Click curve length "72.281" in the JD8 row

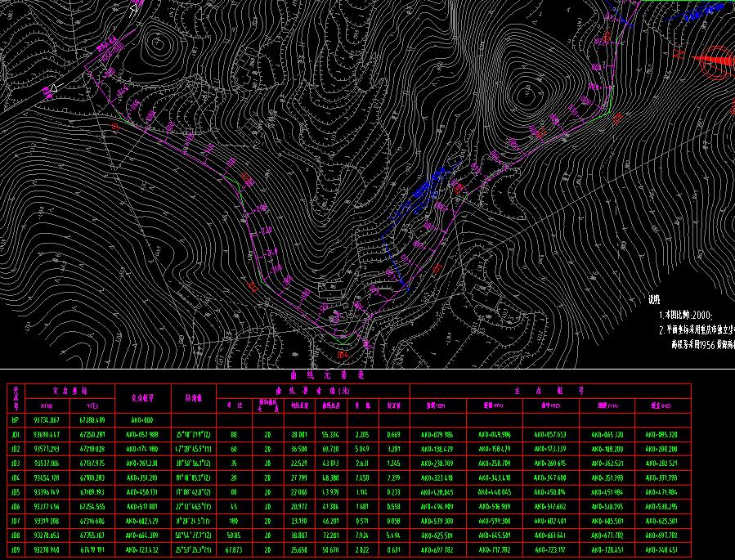coord(330,535)
